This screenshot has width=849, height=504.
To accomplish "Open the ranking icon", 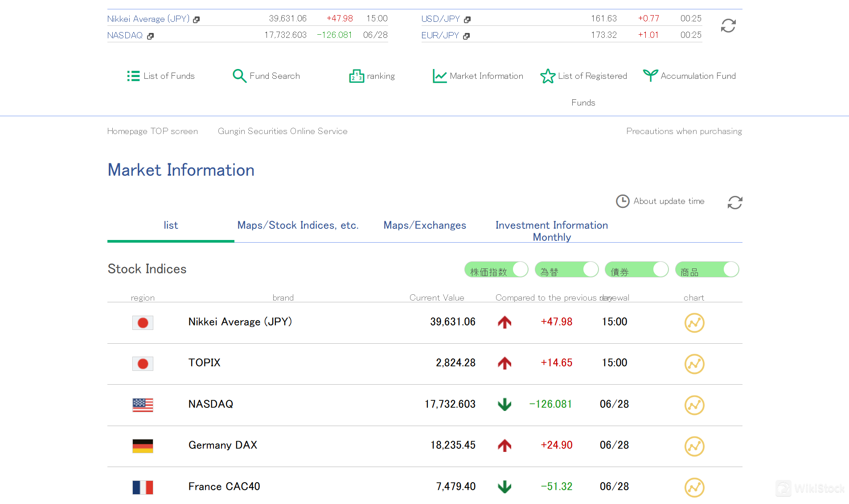I will 356,76.
